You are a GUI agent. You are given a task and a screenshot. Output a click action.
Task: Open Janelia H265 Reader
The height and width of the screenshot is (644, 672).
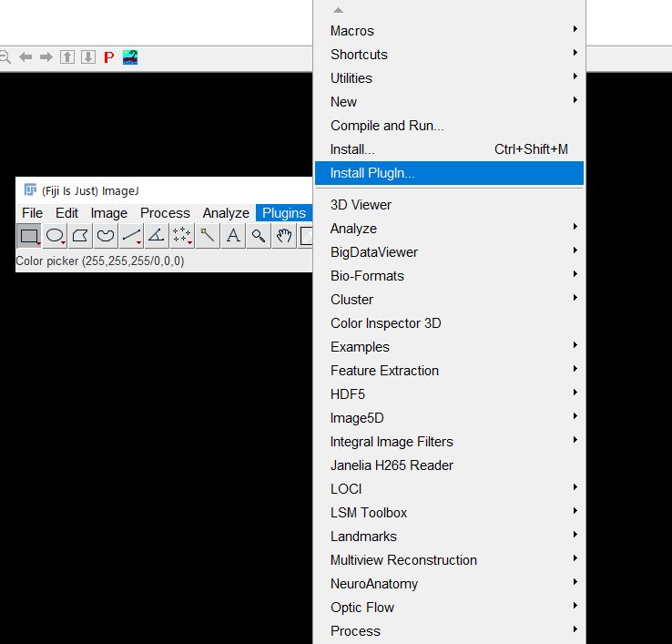tap(449, 465)
